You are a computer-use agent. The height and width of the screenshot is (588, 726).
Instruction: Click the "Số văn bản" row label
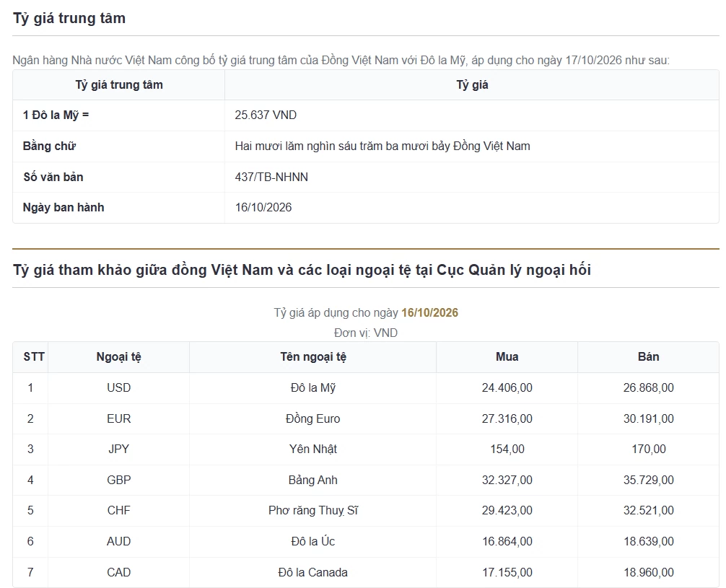pyautogui.click(x=53, y=177)
